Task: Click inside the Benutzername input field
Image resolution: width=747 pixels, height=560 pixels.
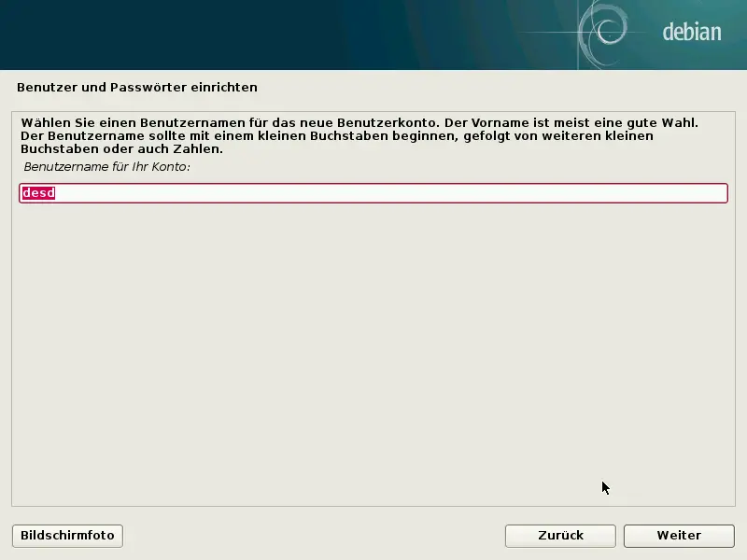Action: [x=373, y=193]
